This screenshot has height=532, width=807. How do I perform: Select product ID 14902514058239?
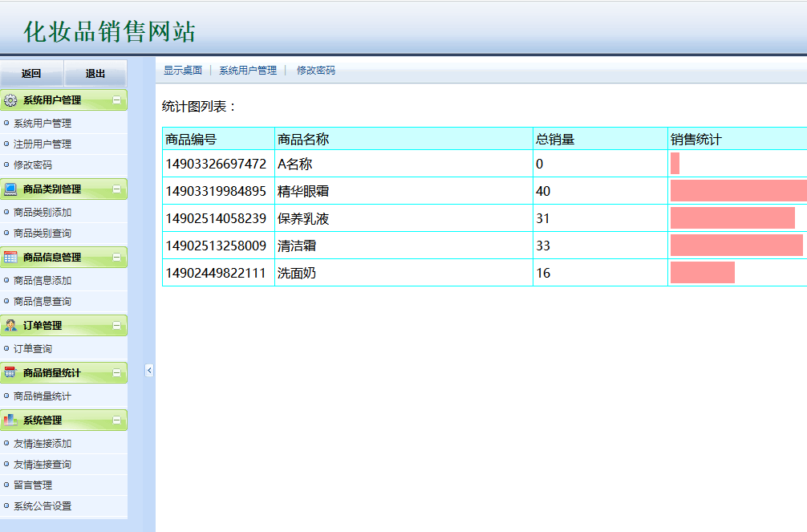point(216,218)
